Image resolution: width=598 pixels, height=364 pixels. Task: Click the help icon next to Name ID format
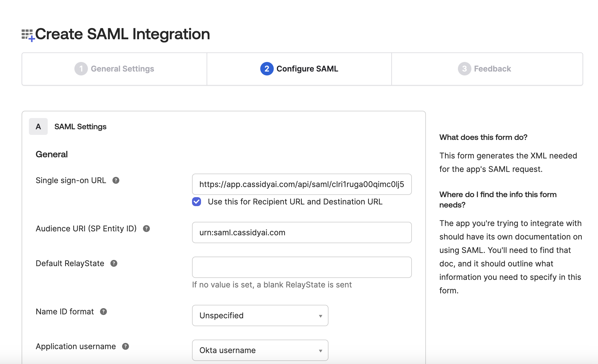click(x=104, y=312)
